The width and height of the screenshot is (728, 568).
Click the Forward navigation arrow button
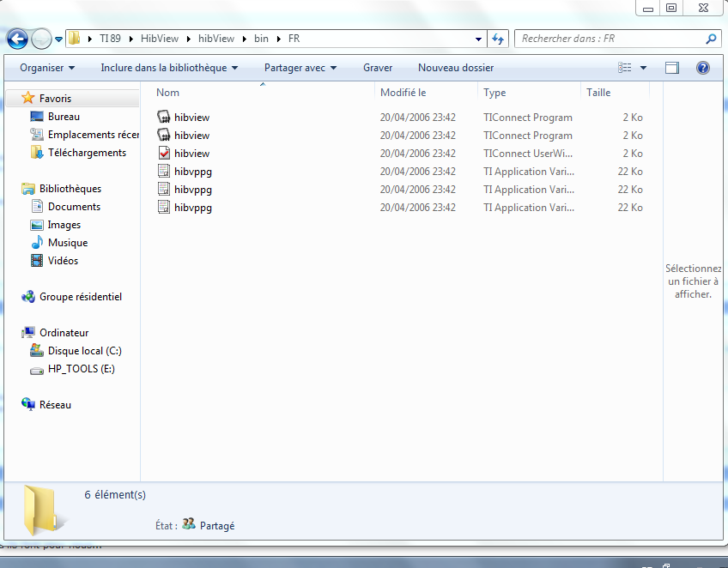[x=41, y=39]
